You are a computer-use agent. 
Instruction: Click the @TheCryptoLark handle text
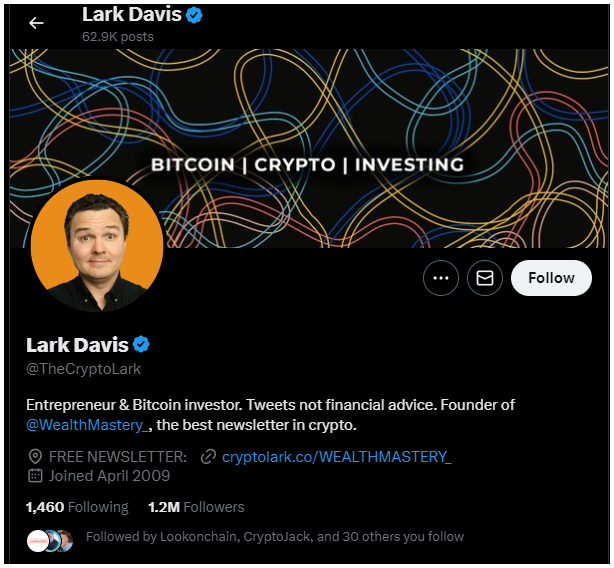tap(83, 369)
